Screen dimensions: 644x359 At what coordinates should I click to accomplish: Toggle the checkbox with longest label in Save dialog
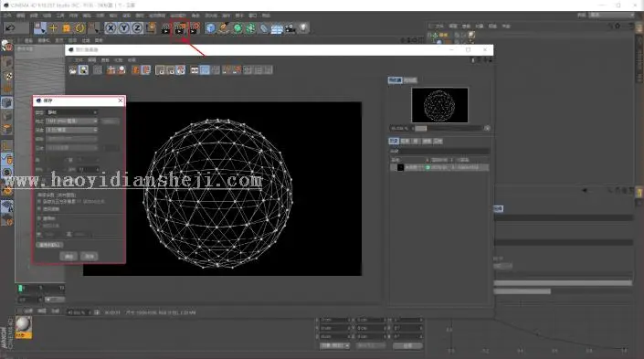(x=39, y=202)
